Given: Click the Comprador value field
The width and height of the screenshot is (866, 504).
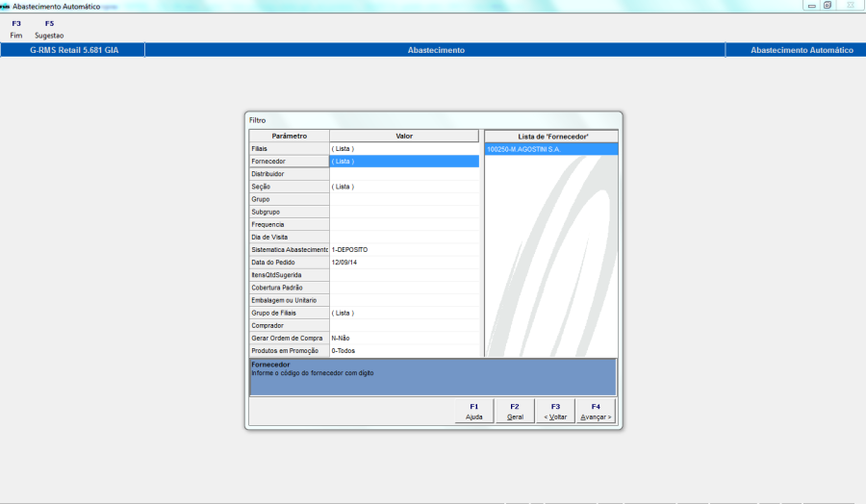Looking at the screenshot, I should click(404, 326).
